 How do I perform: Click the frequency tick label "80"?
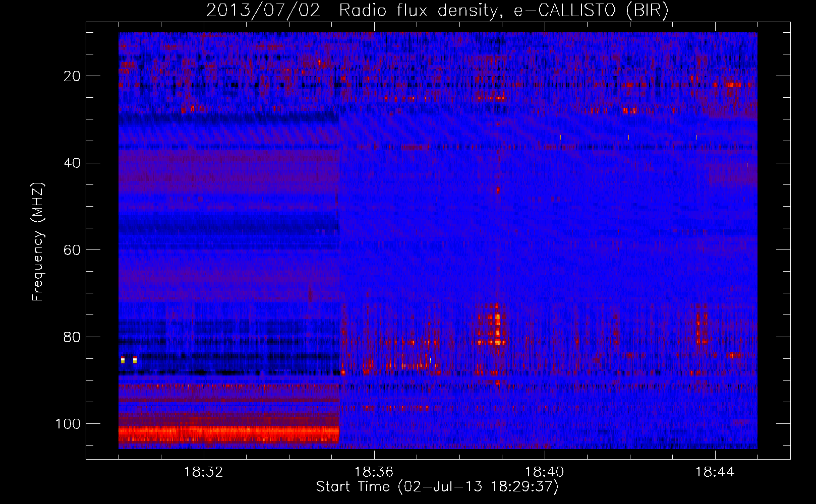click(x=72, y=337)
